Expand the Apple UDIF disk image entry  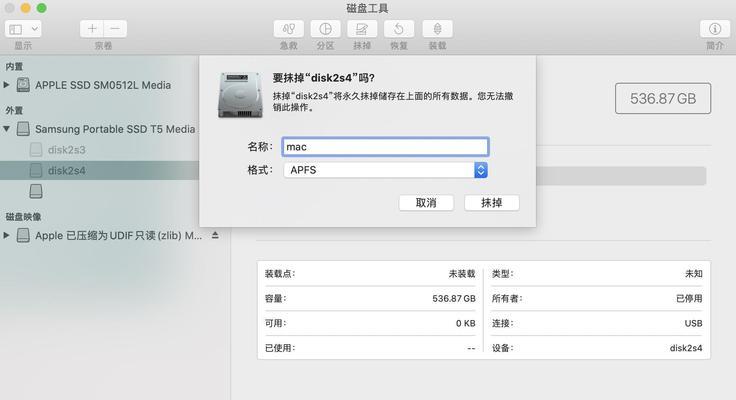[x=7, y=235]
